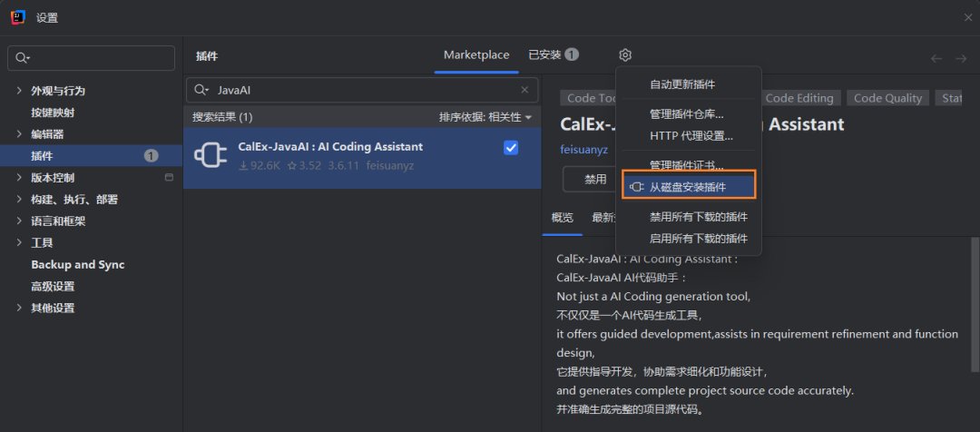
Task: Switch to the 已安装 tab
Action: point(554,55)
